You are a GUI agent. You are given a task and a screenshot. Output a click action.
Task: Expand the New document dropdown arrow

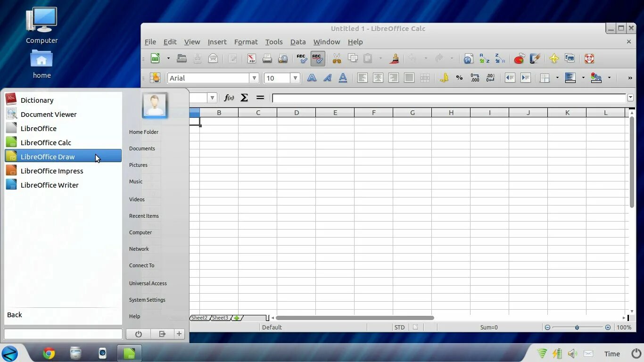tap(168, 58)
